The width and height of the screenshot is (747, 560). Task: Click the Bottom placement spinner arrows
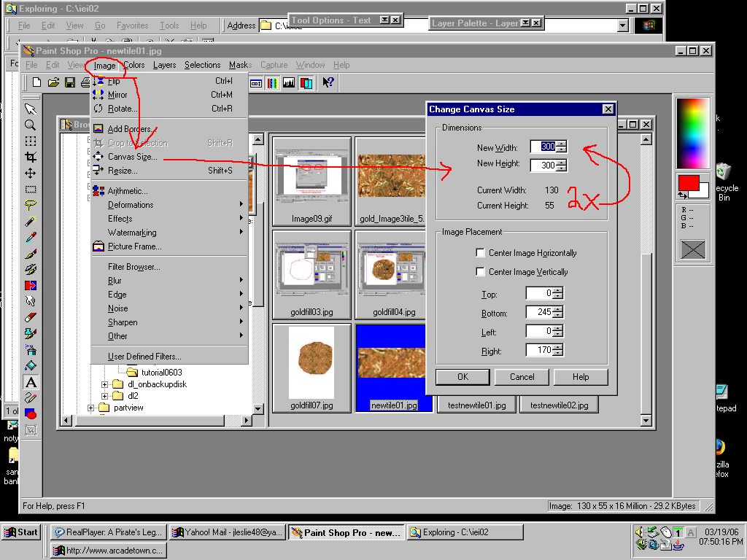pos(557,312)
